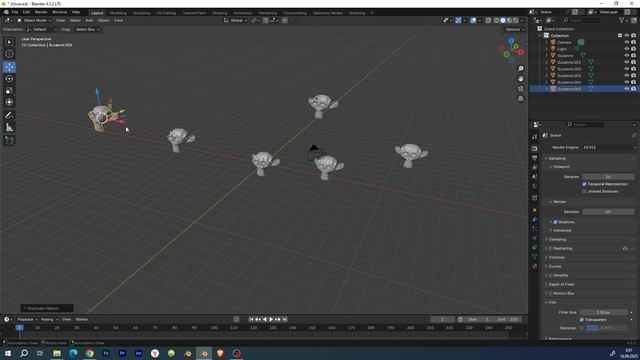This screenshot has width=640, height=360.
Task: Expand the Depth of Field panel
Action: point(560,284)
